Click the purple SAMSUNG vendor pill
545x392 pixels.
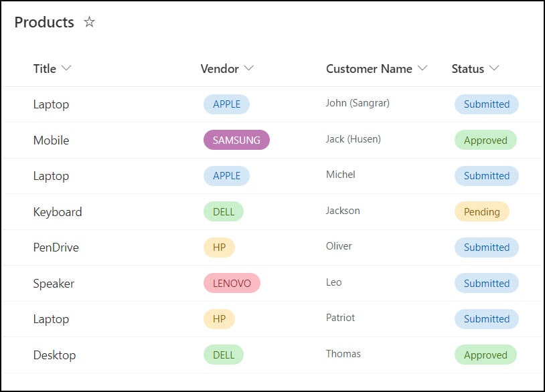tap(236, 140)
